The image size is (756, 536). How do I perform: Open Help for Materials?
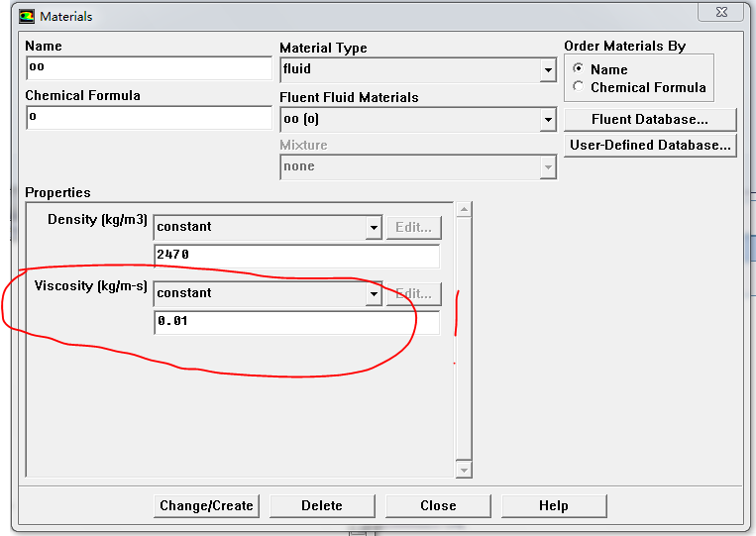point(553,505)
